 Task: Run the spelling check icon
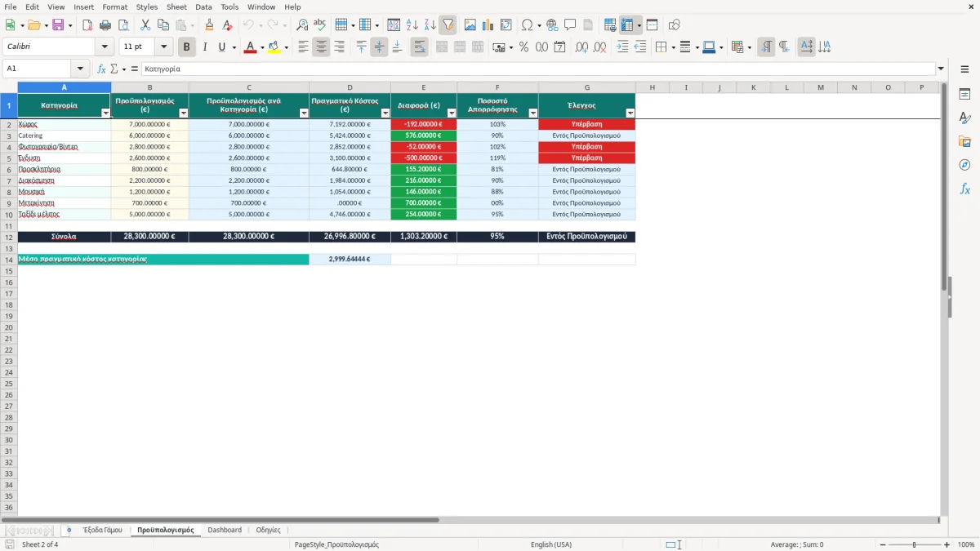point(320,25)
